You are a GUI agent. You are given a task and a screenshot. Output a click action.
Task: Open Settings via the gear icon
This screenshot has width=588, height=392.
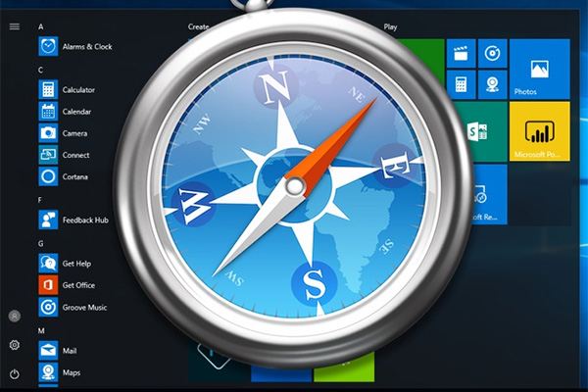(15, 345)
